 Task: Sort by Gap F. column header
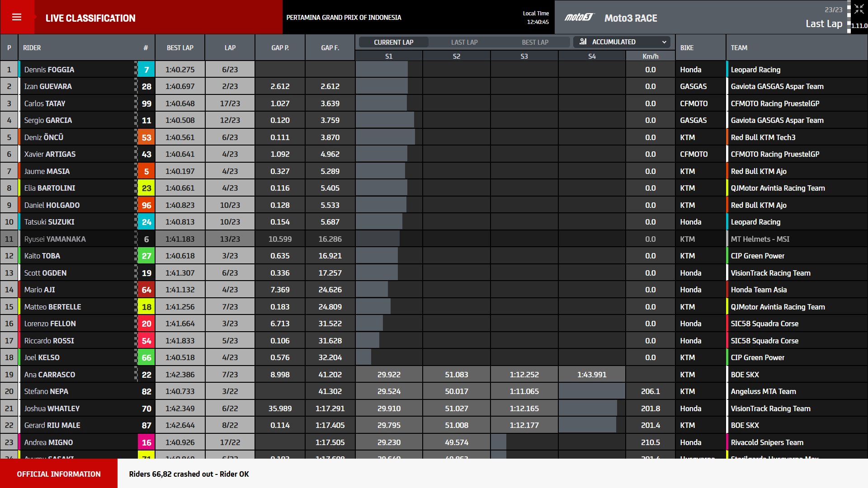coord(330,47)
